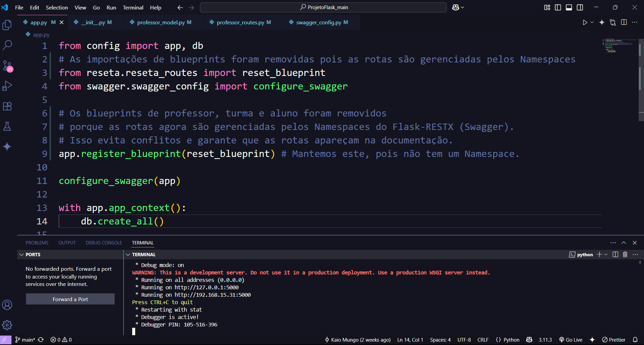This screenshot has height=345, width=644.
Task: Open the sparkle AI view in activity bar
Action: point(7,147)
